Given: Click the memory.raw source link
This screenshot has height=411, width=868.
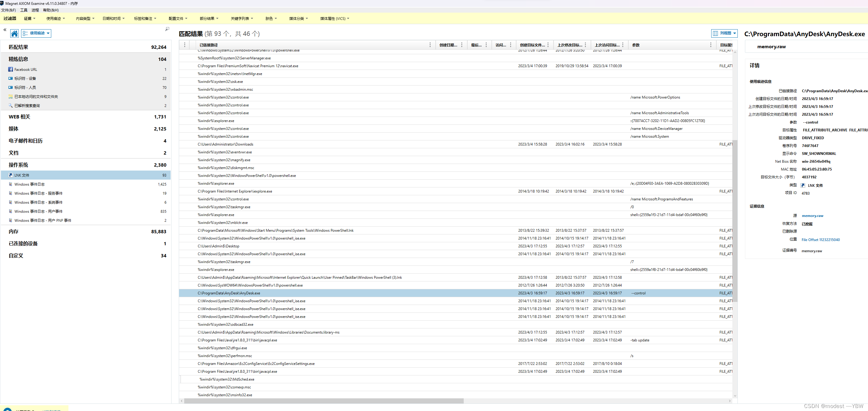Looking at the screenshot, I should tap(812, 216).
